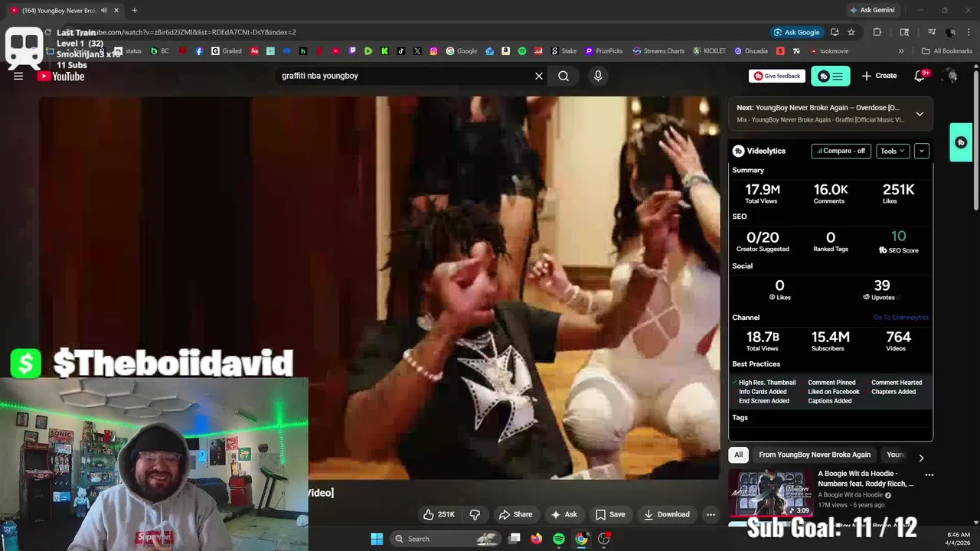Open the Instagram bookmark icon
This screenshot has height=551, width=980.
click(433, 51)
